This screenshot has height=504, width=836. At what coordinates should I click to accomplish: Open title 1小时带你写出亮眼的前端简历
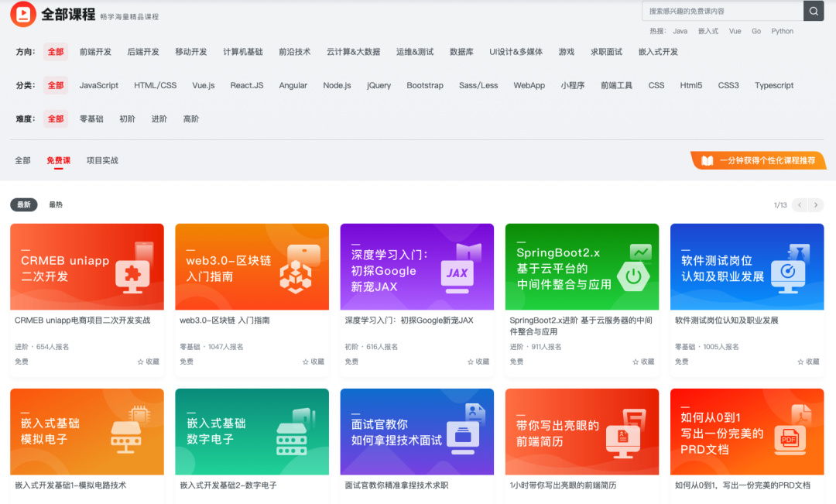(563, 485)
